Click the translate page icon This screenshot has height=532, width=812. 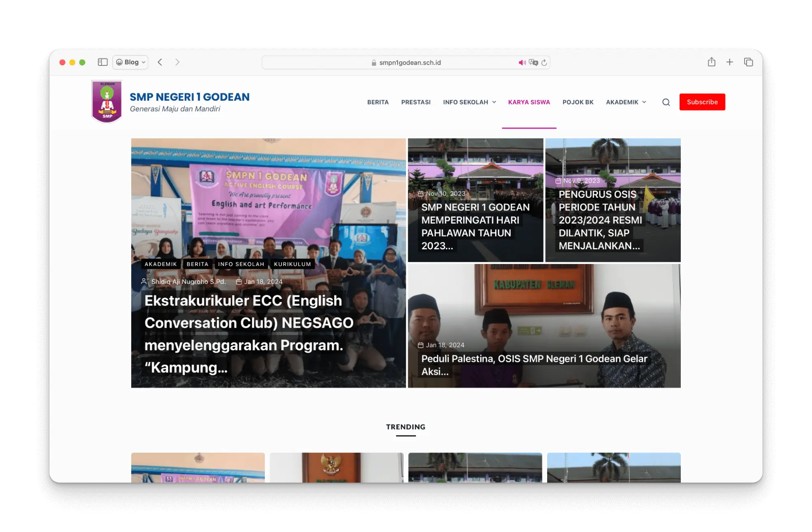(533, 63)
